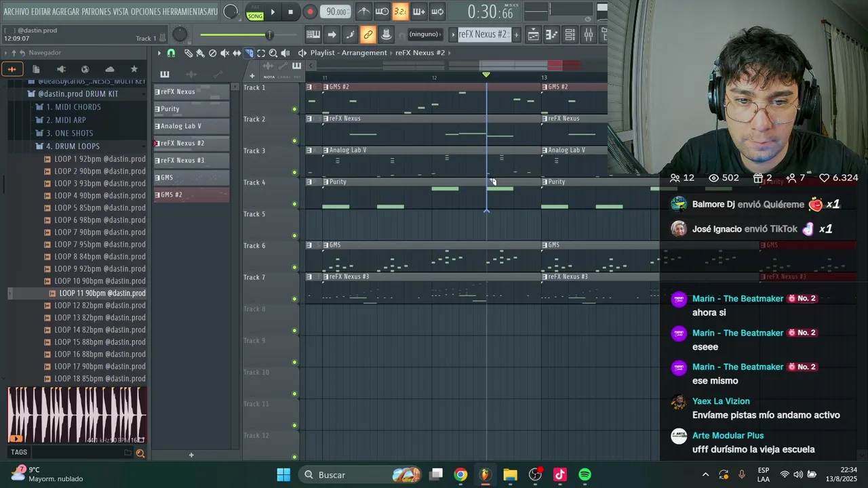Open Spotify from the taskbar
Screen dimensions: 868x488
click(585, 475)
